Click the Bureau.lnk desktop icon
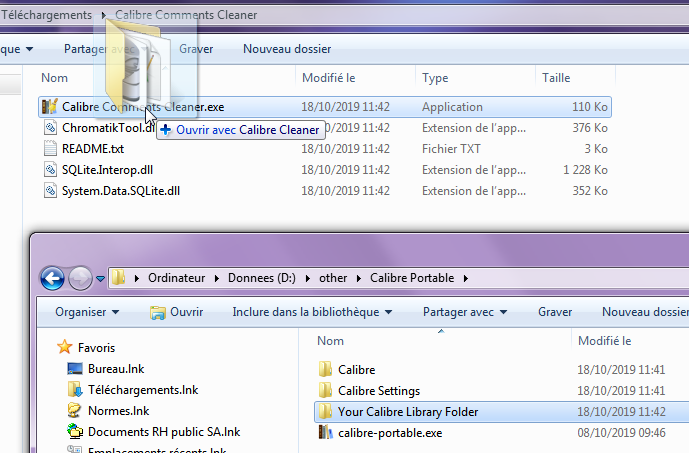The width and height of the screenshot is (689, 453). click(75, 368)
